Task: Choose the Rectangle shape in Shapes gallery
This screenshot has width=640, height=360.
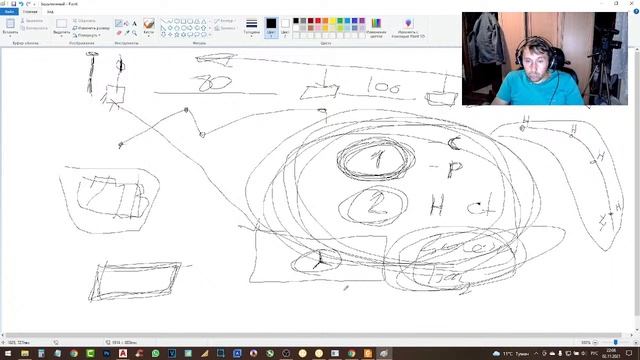Action: 184,21
